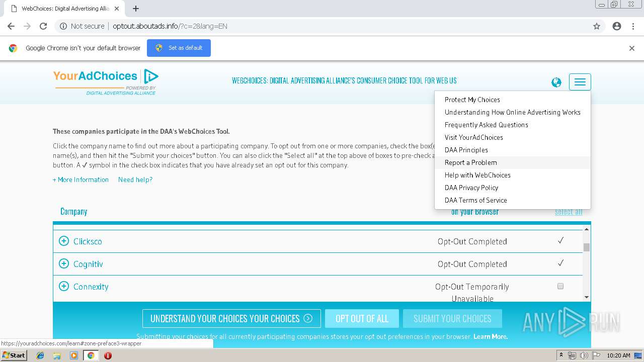Expand the Connexity company details
The height and width of the screenshot is (362, 644).
click(x=64, y=286)
